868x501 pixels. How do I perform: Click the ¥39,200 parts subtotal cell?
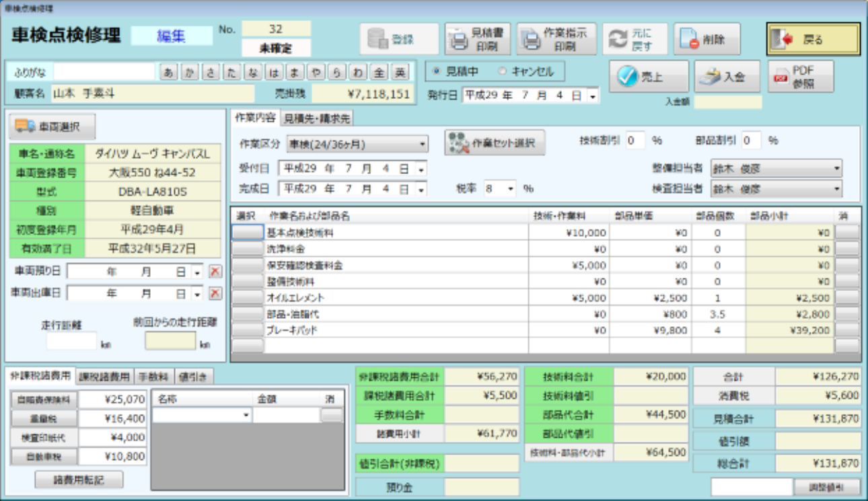(x=790, y=330)
